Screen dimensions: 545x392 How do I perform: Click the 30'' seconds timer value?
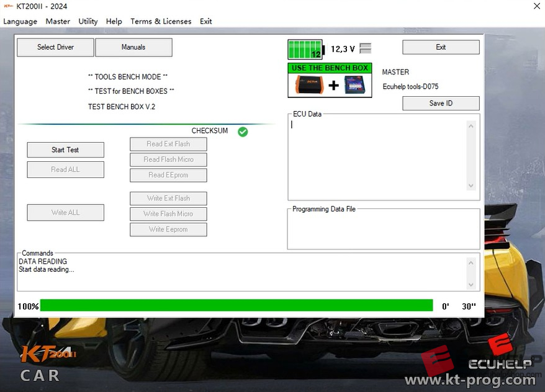pyautogui.click(x=469, y=306)
